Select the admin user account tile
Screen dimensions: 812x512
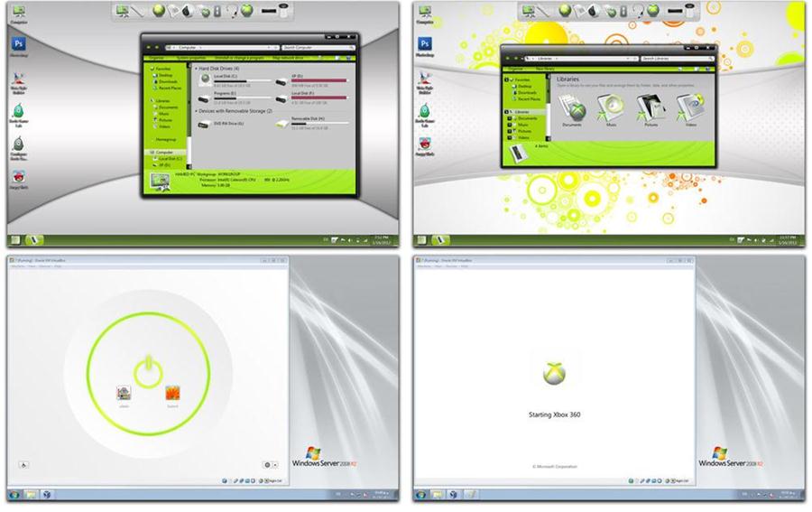pos(125,393)
